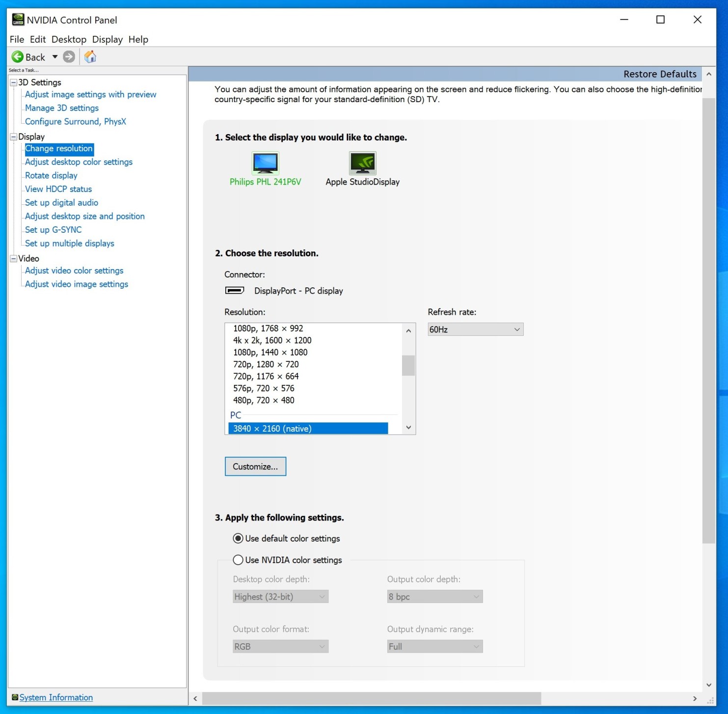
Task: Open the Display menu
Action: click(108, 39)
